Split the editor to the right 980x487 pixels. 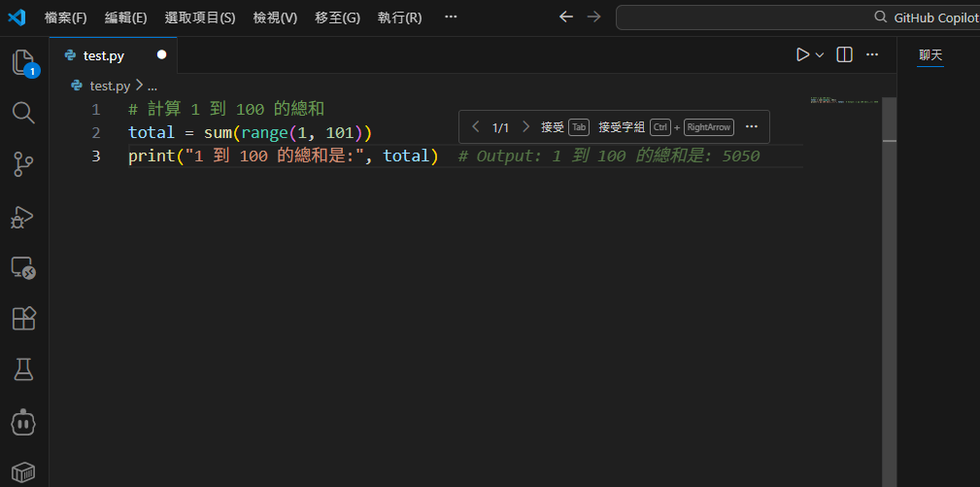click(x=844, y=55)
